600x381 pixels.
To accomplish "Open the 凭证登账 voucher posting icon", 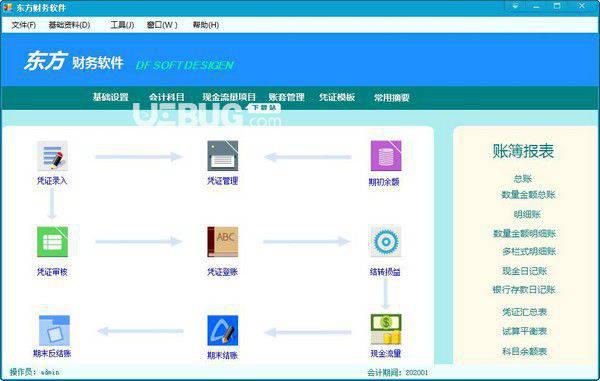I will [222, 242].
